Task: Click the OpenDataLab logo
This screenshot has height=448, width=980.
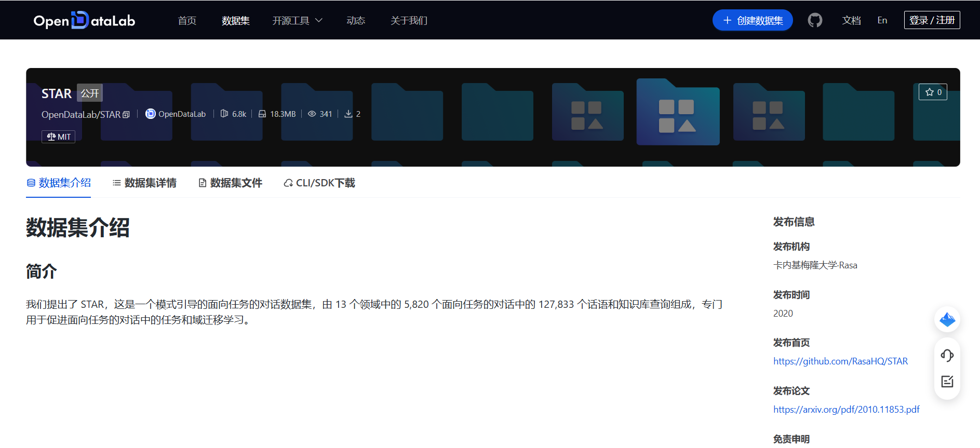Action: [x=84, y=20]
